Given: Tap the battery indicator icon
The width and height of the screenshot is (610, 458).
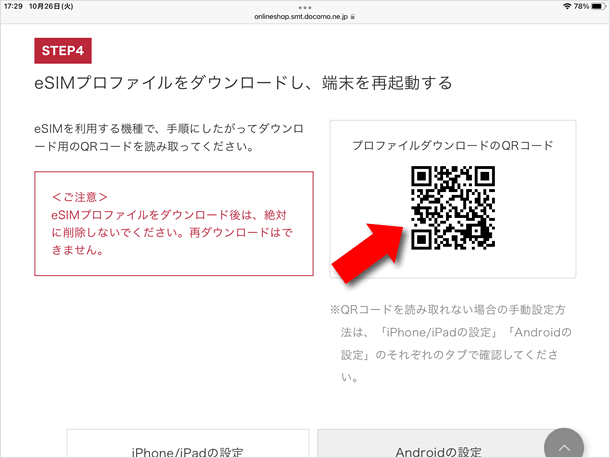Looking at the screenshot, I should tap(598, 6).
